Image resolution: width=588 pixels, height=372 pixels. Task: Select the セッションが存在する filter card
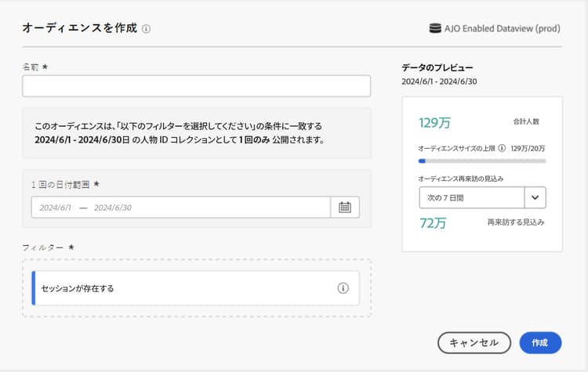point(196,288)
